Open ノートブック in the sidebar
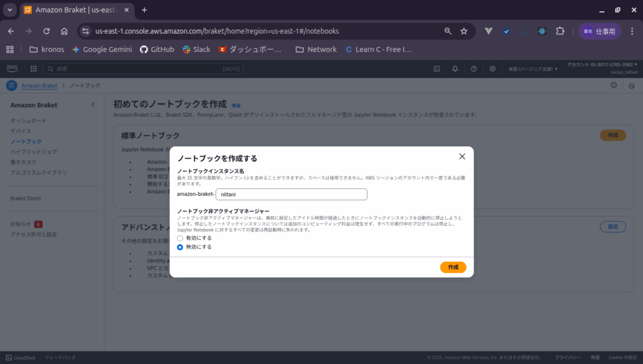The height and width of the screenshot is (364, 643). 26,141
